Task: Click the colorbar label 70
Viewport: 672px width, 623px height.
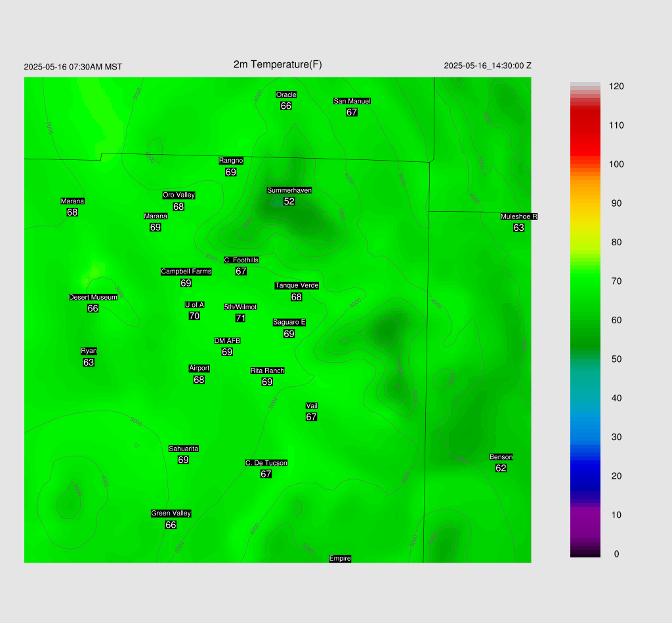Action: pyautogui.click(x=616, y=281)
